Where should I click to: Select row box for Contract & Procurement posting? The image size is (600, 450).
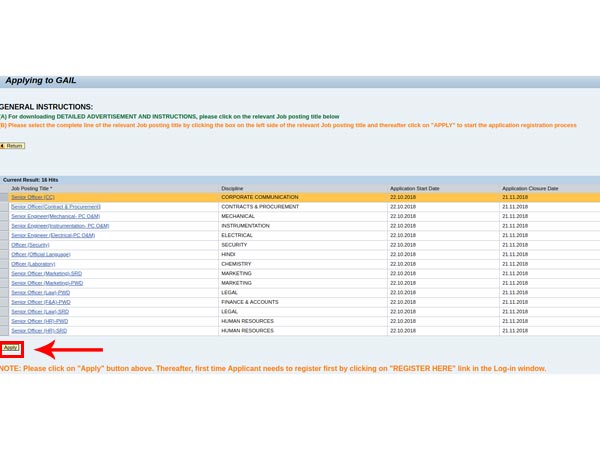(x=4, y=207)
